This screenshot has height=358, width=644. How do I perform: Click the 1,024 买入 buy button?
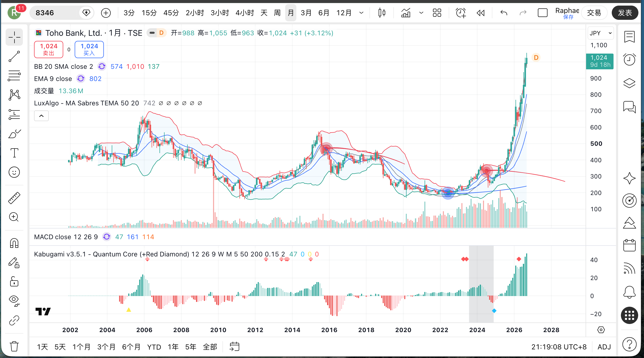(89, 49)
